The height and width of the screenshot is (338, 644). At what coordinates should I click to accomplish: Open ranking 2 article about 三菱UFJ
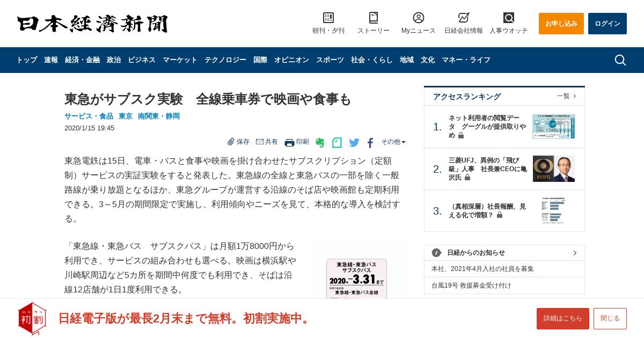(487, 168)
